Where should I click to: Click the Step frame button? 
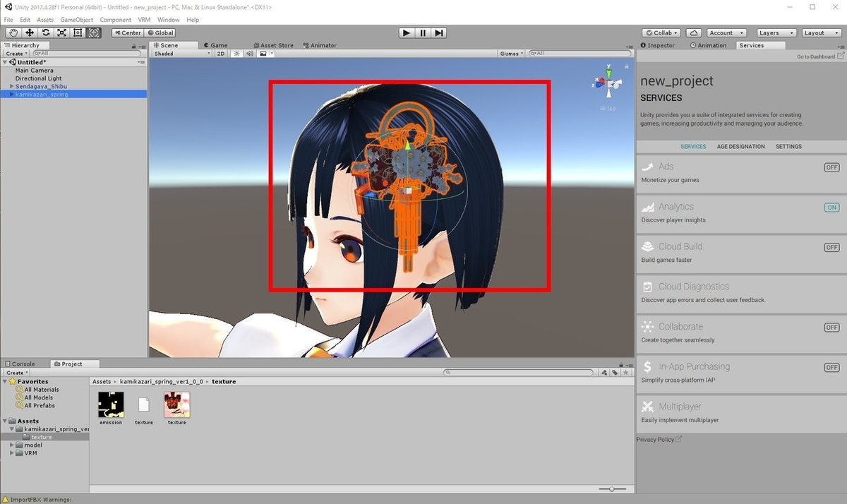[x=439, y=32]
